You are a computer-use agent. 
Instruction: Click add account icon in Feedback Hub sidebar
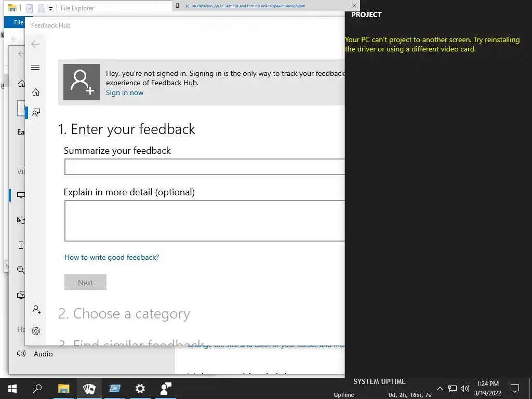[36, 310]
